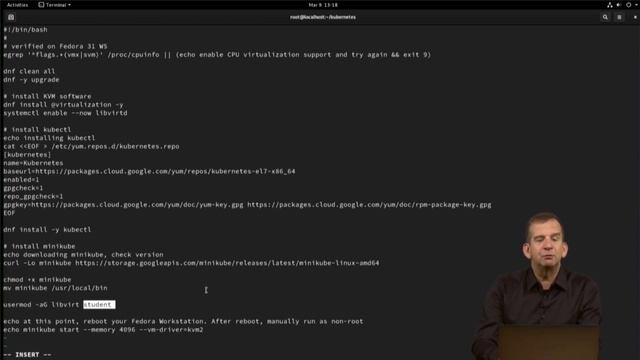Screen dimensions: 640x360
Task: Click the 'name=Kubernetes' line
Action: 33,163
